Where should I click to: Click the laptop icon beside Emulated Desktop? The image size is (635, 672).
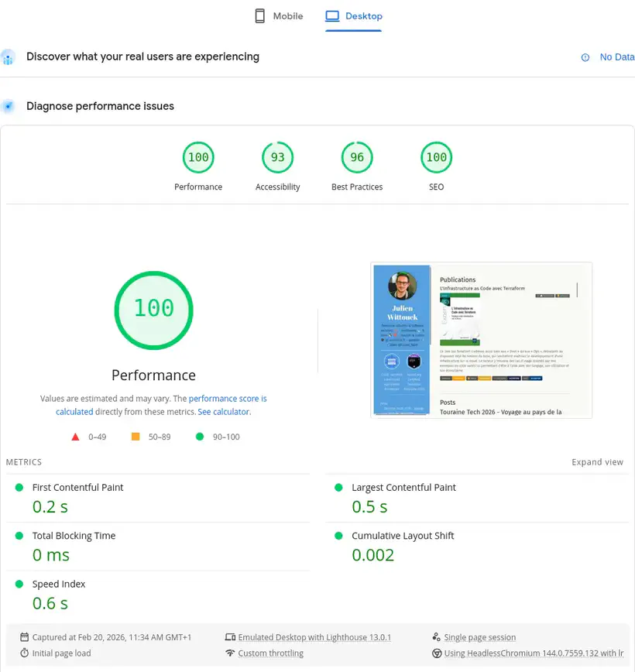click(231, 637)
